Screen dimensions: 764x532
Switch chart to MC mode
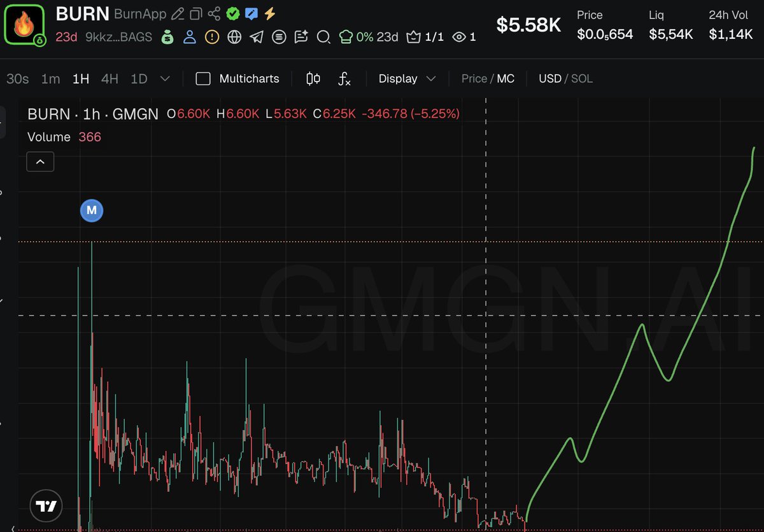[x=506, y=79]
